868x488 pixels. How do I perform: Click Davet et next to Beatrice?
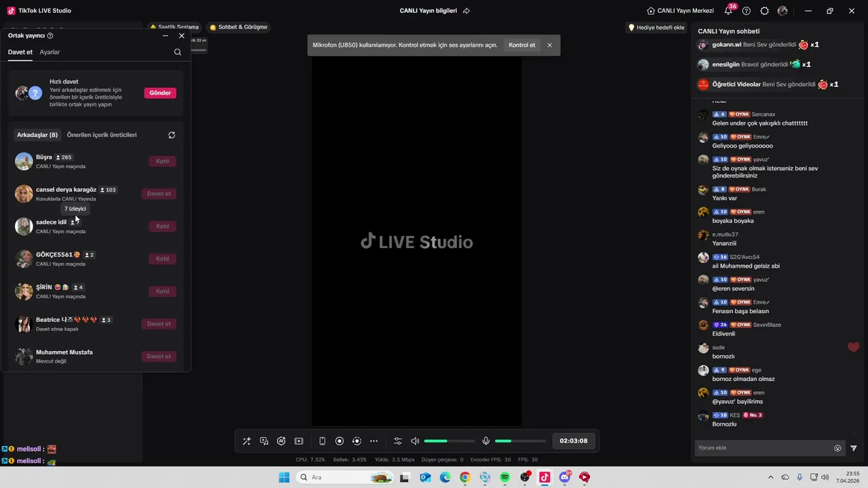pos(159,324)
